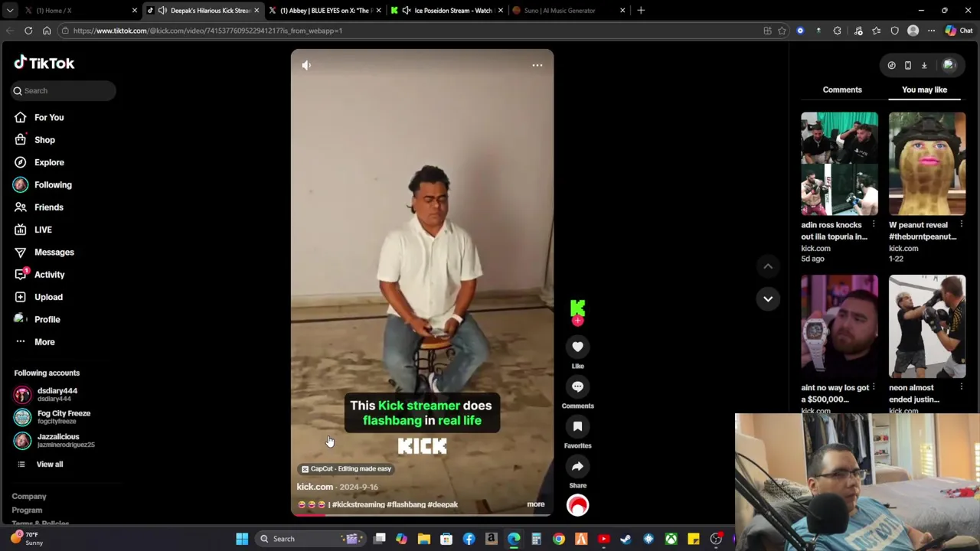Screen dimensions: 980x551
Task: Open the Company footer link
Action: (x=29, y=497)
